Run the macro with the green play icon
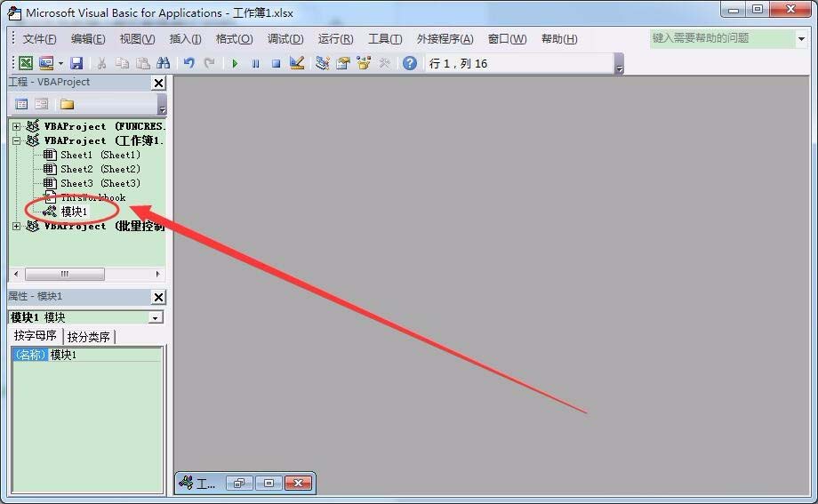 point(235,63)
